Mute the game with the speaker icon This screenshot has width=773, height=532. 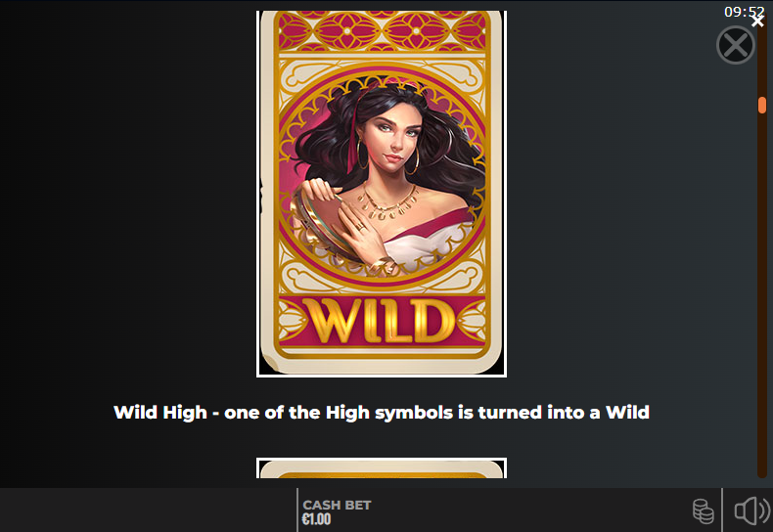(751, 510)
